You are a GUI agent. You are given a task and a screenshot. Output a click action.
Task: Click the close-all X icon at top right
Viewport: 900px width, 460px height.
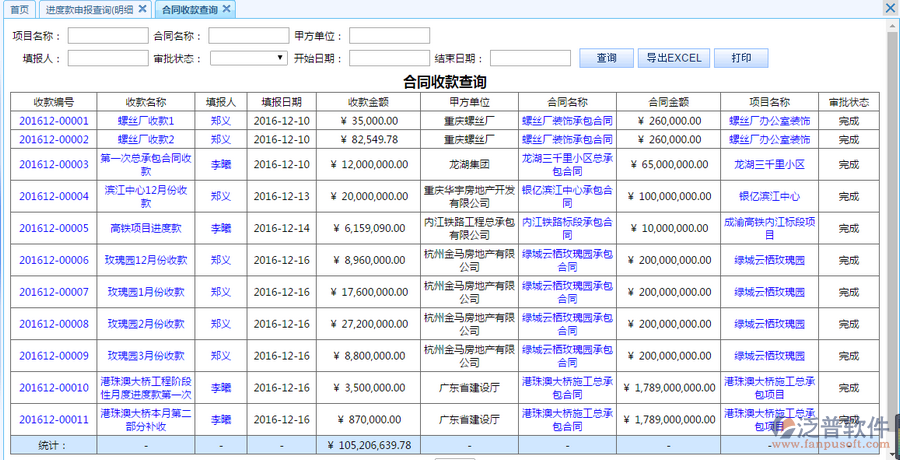point(890,7)
